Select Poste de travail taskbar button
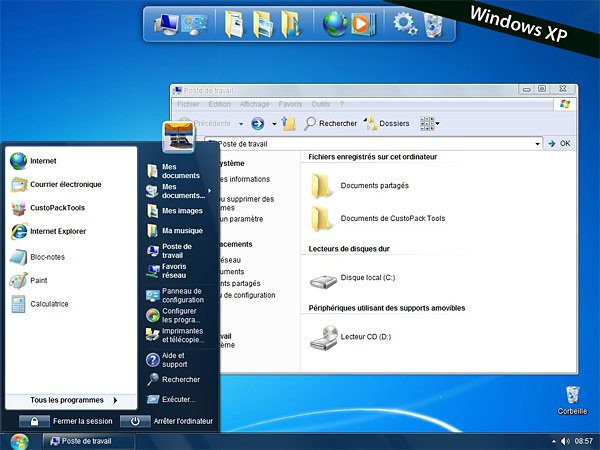 [88, 441]
